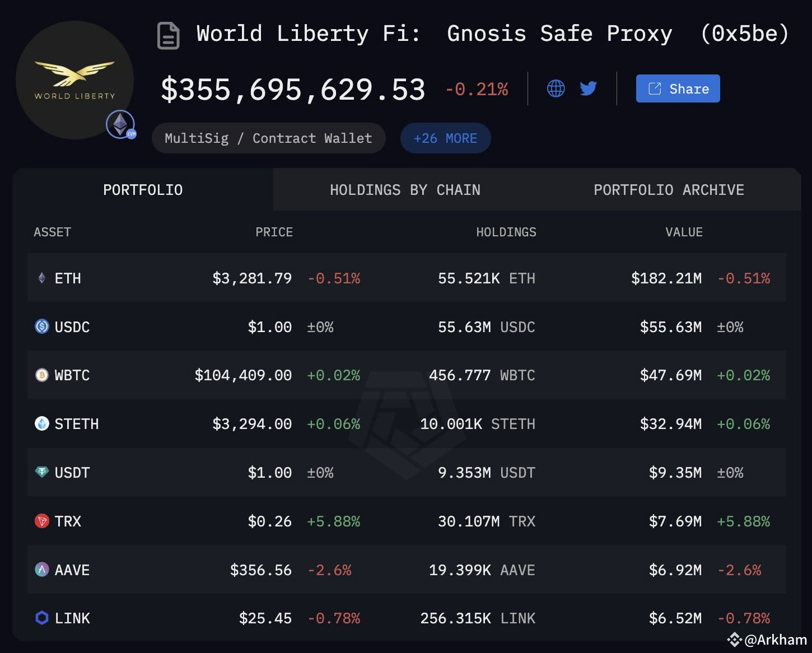
Task: Click the STETH token icon
Action: (x=41, y=424)
